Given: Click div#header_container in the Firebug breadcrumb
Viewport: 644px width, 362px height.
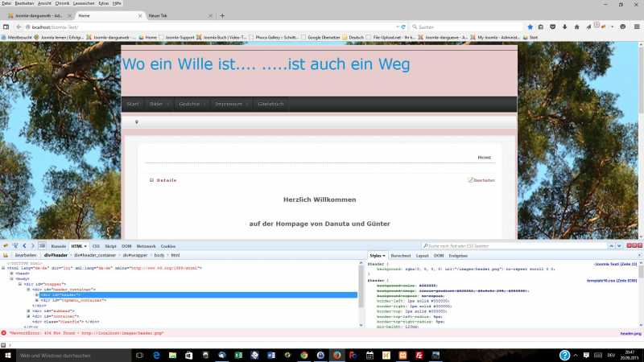Looking at the screenshot, I should click(x=95, y=255).
